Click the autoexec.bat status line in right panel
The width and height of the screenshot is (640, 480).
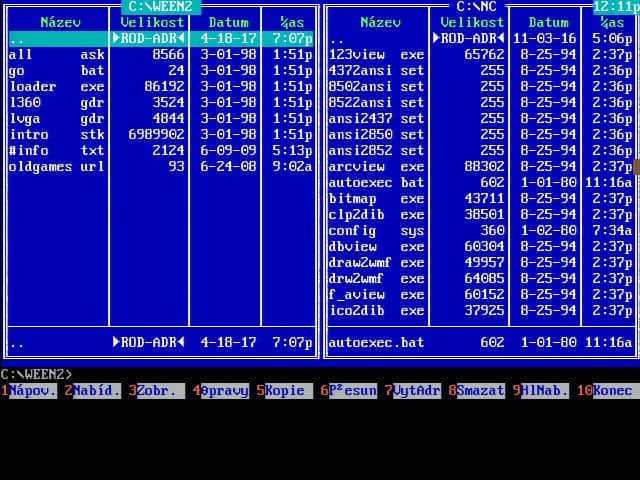(480, 342)
